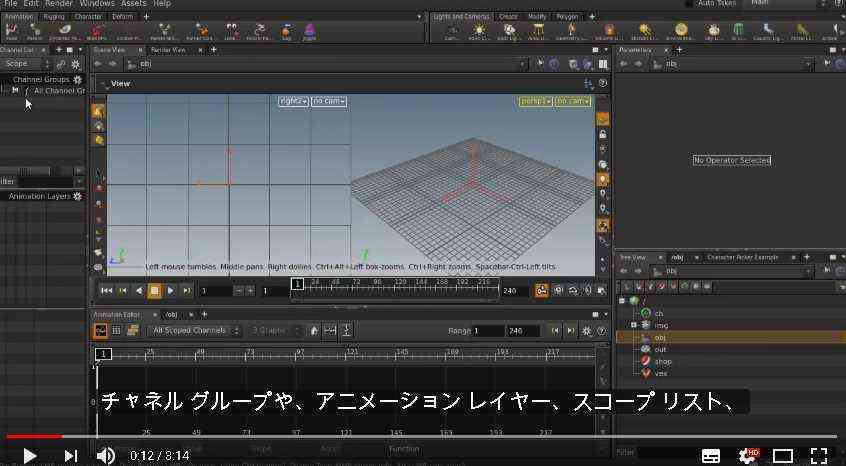Click the YouTube volume speaker icon

106,456
